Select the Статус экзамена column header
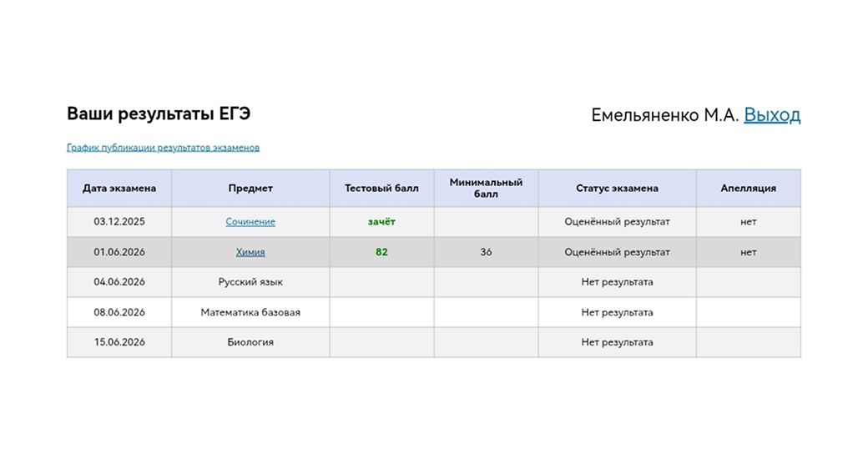 pyautogui.click(x=618, y=189)
